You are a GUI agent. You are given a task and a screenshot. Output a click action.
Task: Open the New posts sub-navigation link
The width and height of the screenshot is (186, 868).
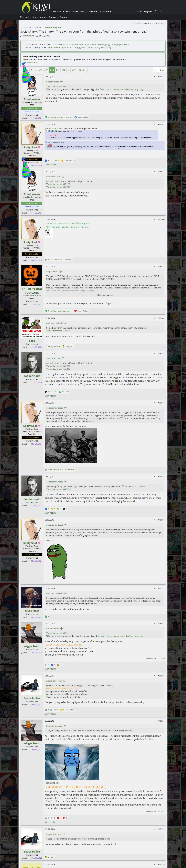(25, 17)
